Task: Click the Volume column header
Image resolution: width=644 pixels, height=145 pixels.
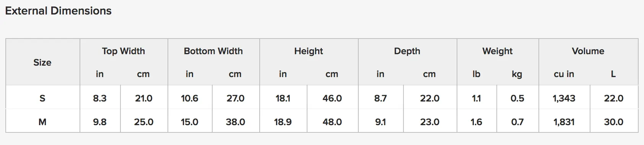Action: pos(588,51)
